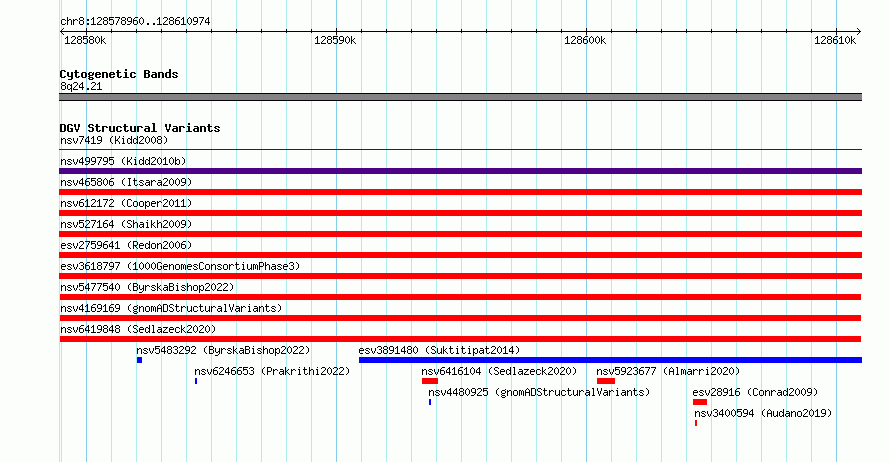Image resolution: width=890 pixels, height=462 pixels.
Task: Open esv3618797 (1000GenomesConsortiumPhase3) label
Action: pos(180,266)
